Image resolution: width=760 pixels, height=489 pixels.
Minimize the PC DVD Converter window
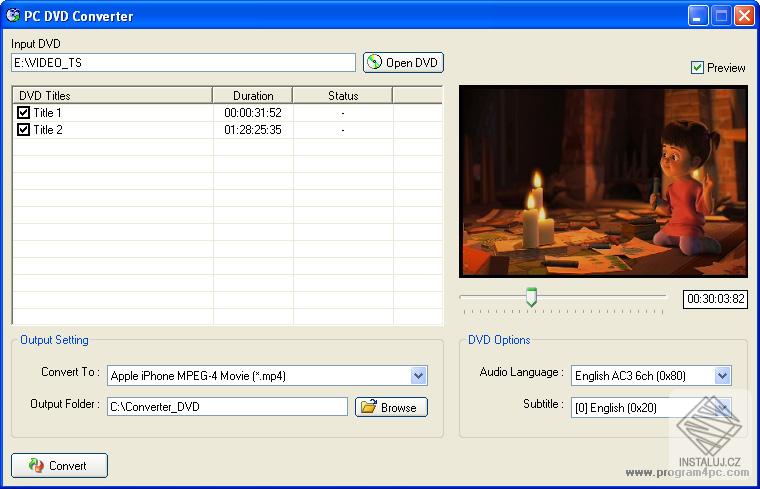(x=697, y=16)
